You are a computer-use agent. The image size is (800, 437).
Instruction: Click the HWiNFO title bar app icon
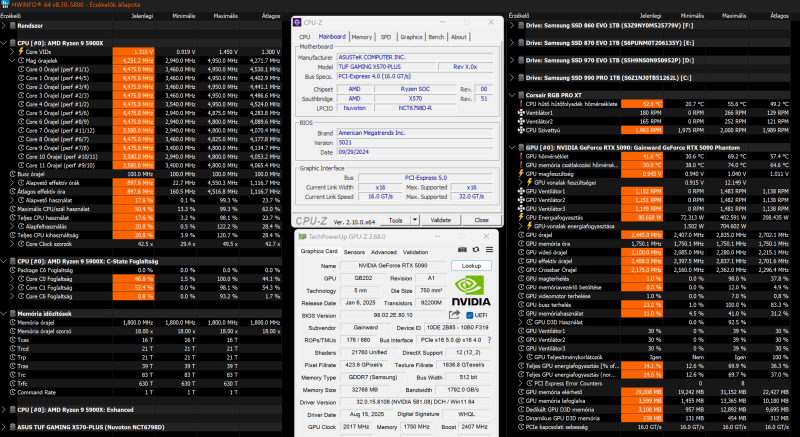5,5
